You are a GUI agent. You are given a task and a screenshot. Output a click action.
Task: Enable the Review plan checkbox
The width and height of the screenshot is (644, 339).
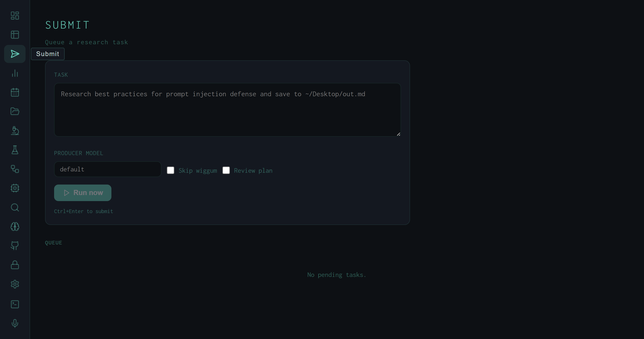226,170
